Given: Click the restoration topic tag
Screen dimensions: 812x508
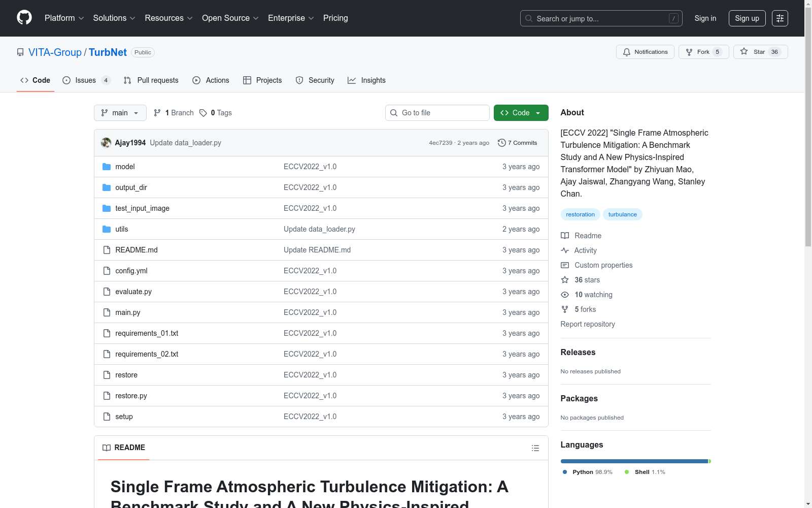Looking at the screenshot, I should 580,214.
